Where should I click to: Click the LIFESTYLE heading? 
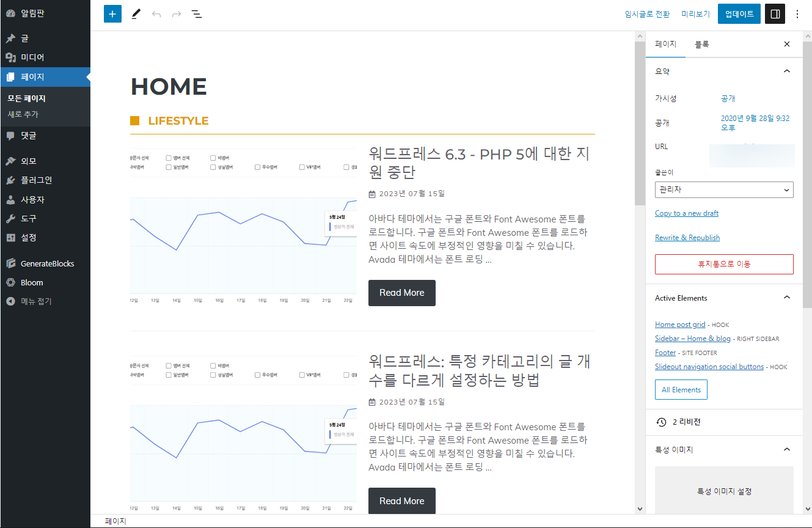(x=178, y=121)
